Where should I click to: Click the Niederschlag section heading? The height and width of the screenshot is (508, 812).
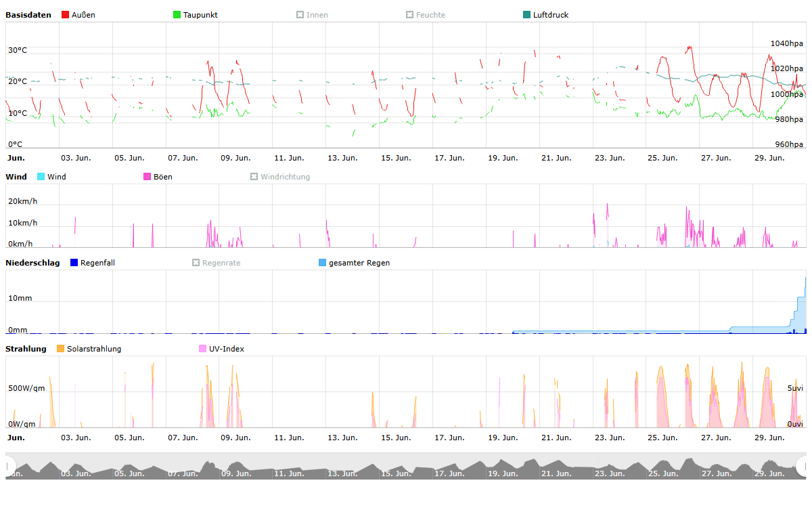(x=32, y=263)
